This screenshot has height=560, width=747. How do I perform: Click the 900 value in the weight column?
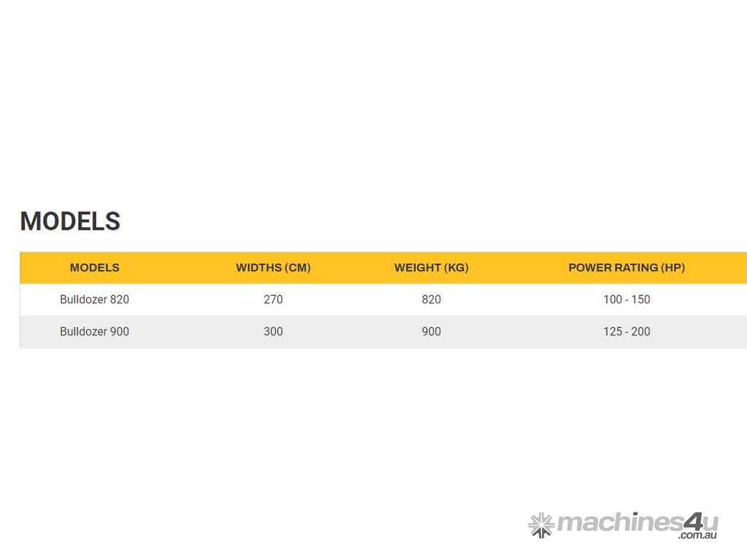coord(431,332)
